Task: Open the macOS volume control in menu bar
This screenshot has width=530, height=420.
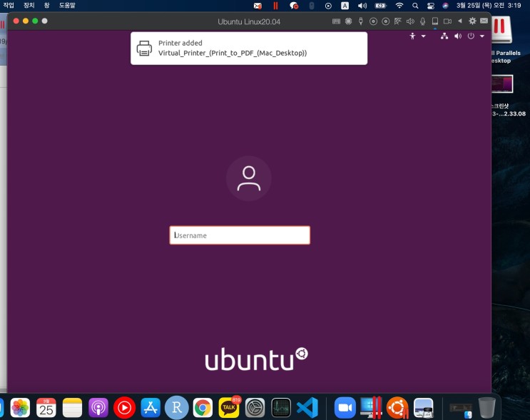Action: point(362,6)
